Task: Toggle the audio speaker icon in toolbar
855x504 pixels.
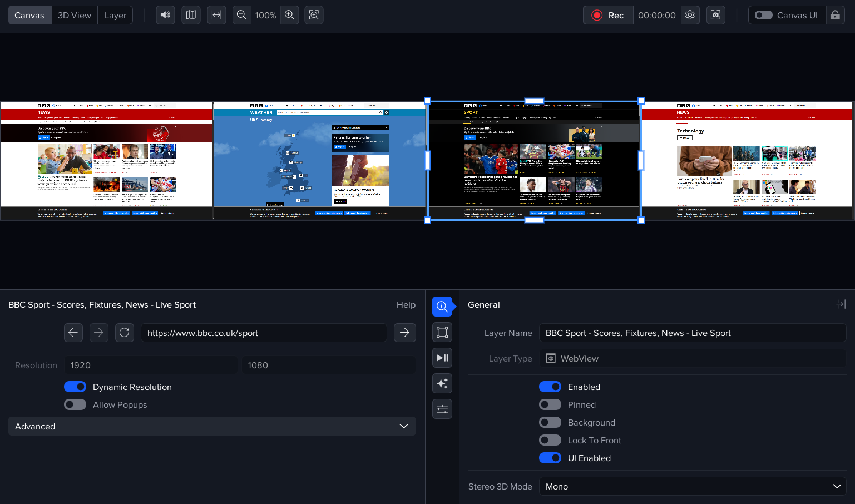Action: (165, 15)
